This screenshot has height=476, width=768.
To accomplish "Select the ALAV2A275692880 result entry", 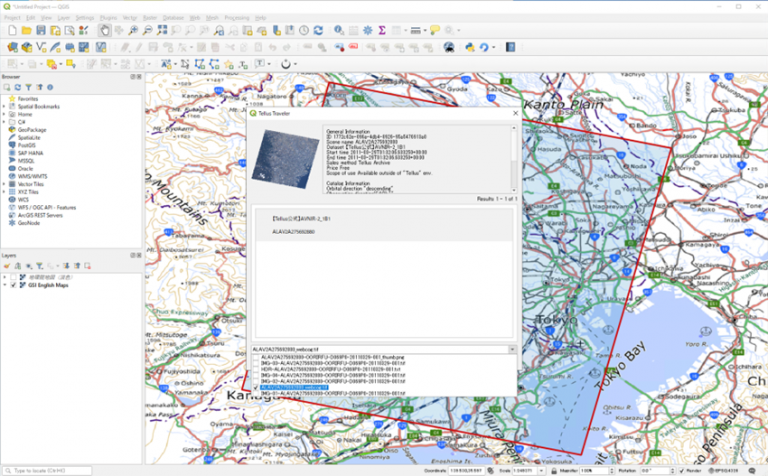I will point(384,225).
